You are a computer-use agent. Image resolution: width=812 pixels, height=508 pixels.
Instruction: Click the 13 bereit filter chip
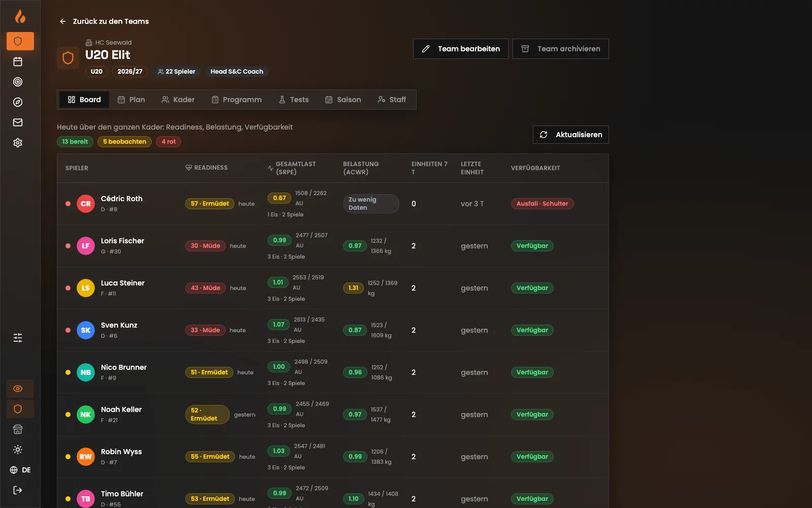[75, 142]
